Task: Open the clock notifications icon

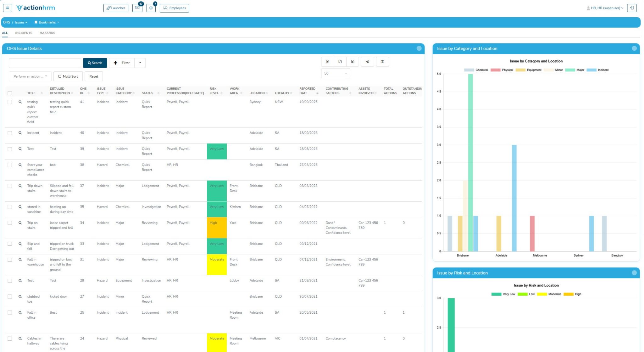Action: click(x=151, y=8)
